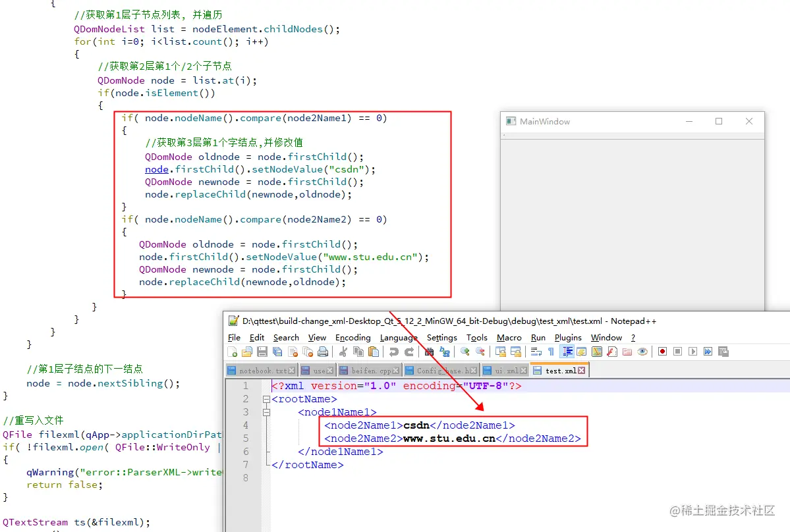Viewport: 790px width, 532px height.
Task: Open the View menu in Notepad++
Action: (x=318, y=338)
